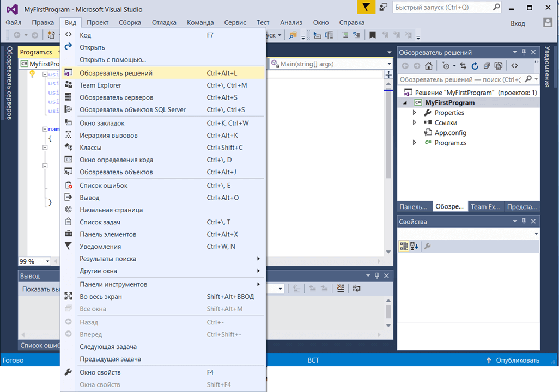This screenshot has width=559, height=392.
Task: Expand the Program.cs node in Solution Explorer
Action: pos(414,143)
